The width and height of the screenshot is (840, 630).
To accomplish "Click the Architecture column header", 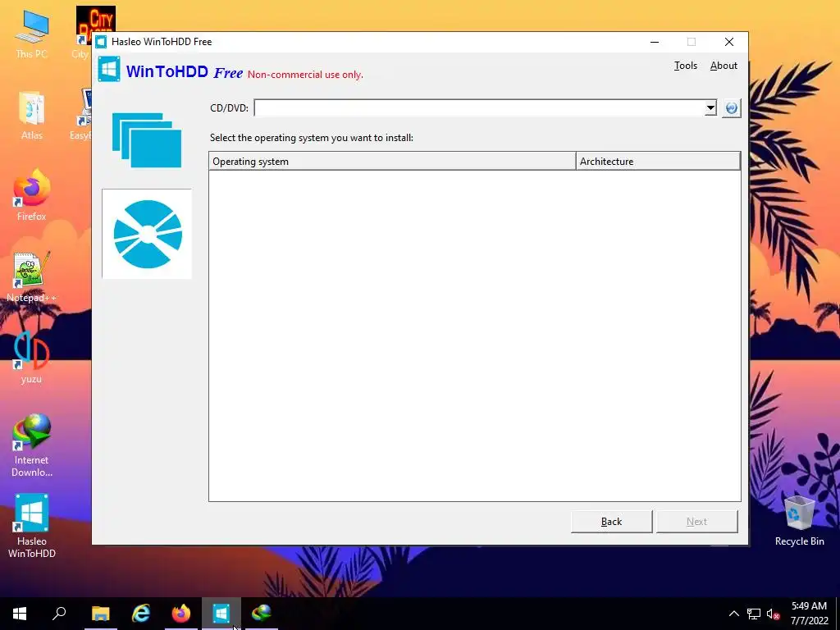I will [x=658, y=162].
